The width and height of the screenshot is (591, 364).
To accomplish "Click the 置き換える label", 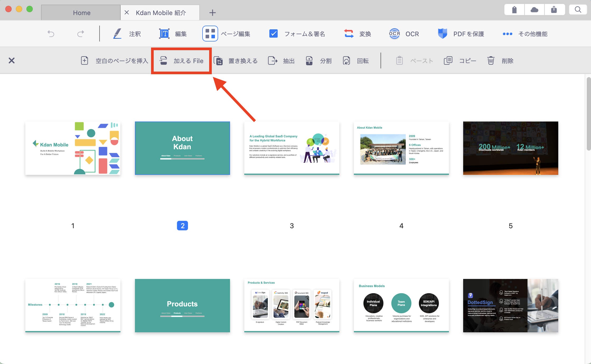I will point(243,61).
